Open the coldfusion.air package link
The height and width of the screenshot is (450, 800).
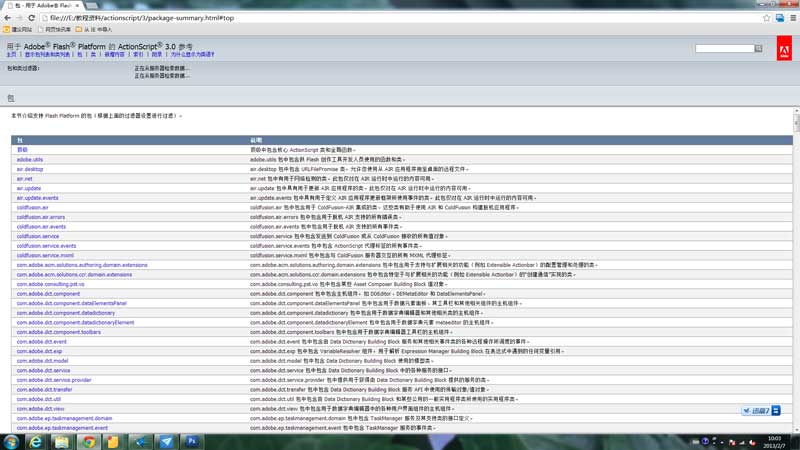click(32, 208)
